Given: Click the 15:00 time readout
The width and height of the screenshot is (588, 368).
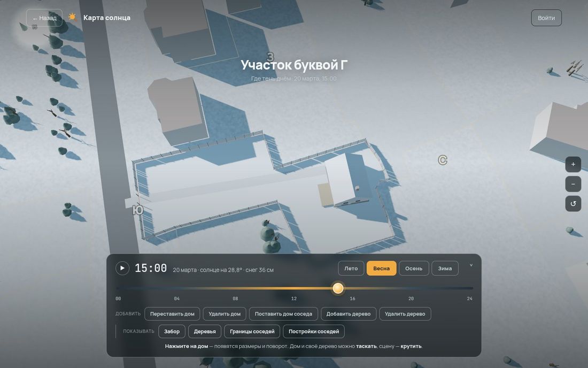Looking at the screenshot, I should coord(151,268).
